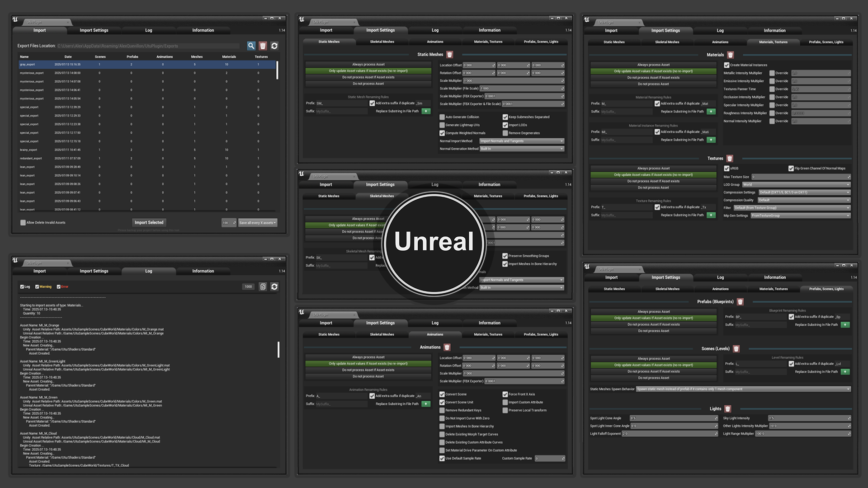Click the copy log icon in Log window

pyautogui.click(x=263, y=286)
